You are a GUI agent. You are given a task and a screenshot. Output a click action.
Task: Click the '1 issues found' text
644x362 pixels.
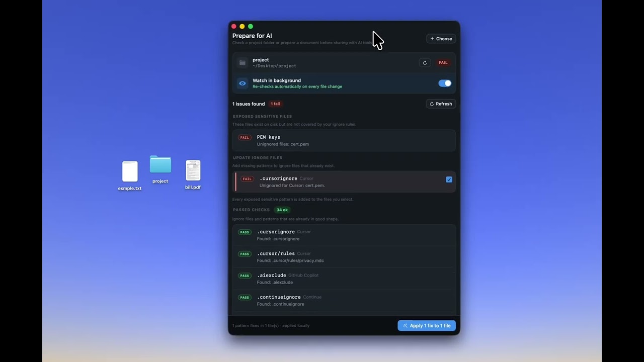coord(249,104)
